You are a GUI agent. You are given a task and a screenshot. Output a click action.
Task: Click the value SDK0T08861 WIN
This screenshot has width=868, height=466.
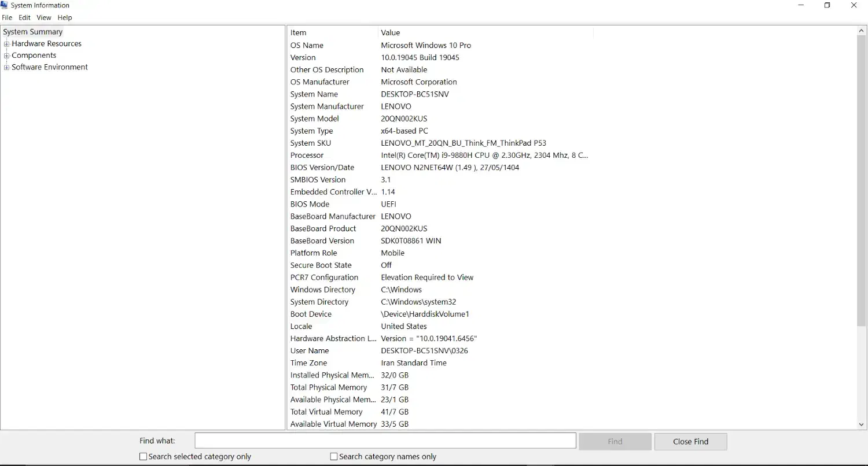[x=411, y=241]
